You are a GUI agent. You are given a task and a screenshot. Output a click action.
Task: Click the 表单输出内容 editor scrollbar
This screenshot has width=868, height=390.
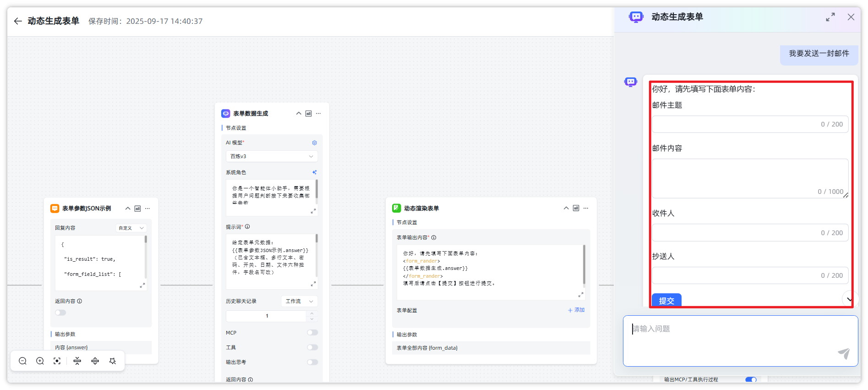pyautogui.click(x=584, y=264)
